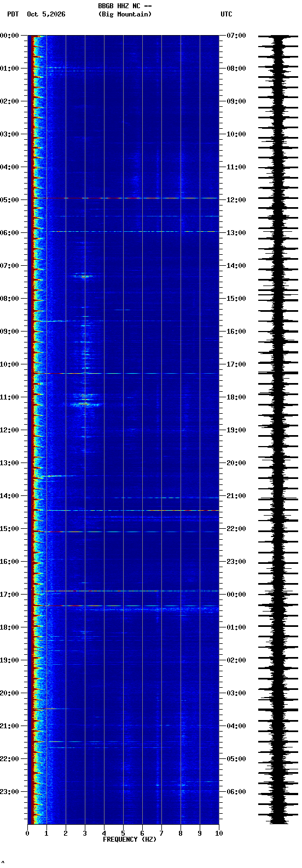
Task: Click the frequency axis tick '8'
Action: pos(181,833)
